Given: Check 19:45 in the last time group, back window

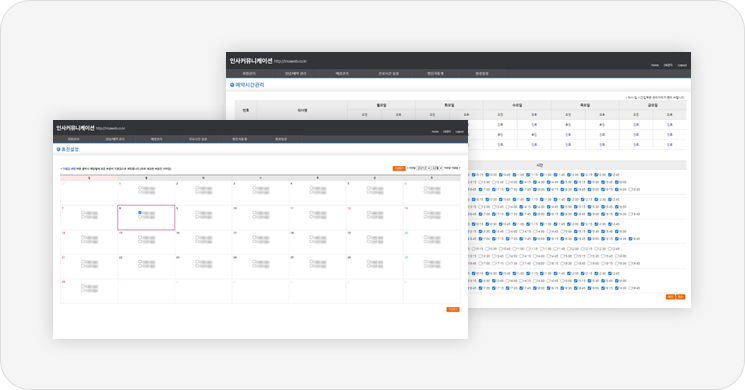Looking at the screenshot, I should (x=631, y=288).
